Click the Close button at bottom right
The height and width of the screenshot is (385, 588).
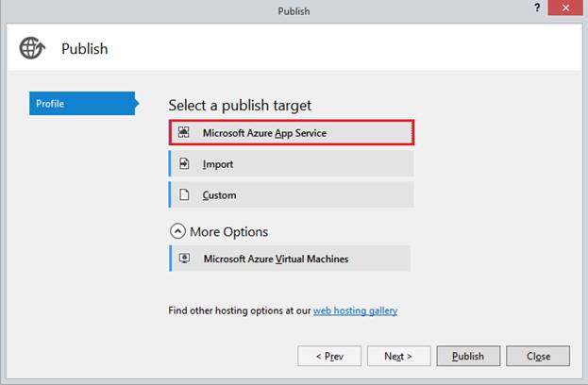pyautogui.click(x=538, y=356)
